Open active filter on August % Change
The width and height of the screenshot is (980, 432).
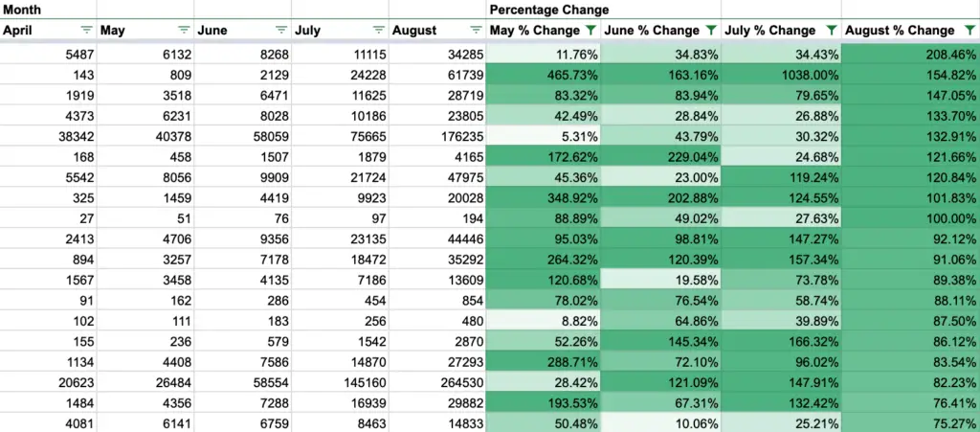pyautogui.click(x=968, y=30)
